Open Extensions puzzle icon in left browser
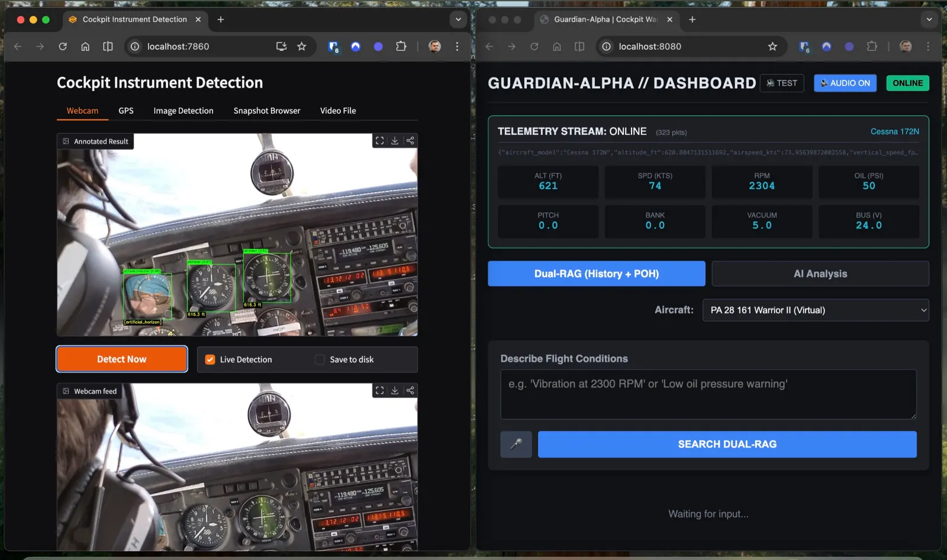Image resolution: width=947 pixels, height=560 pixels. pos(401,46)
